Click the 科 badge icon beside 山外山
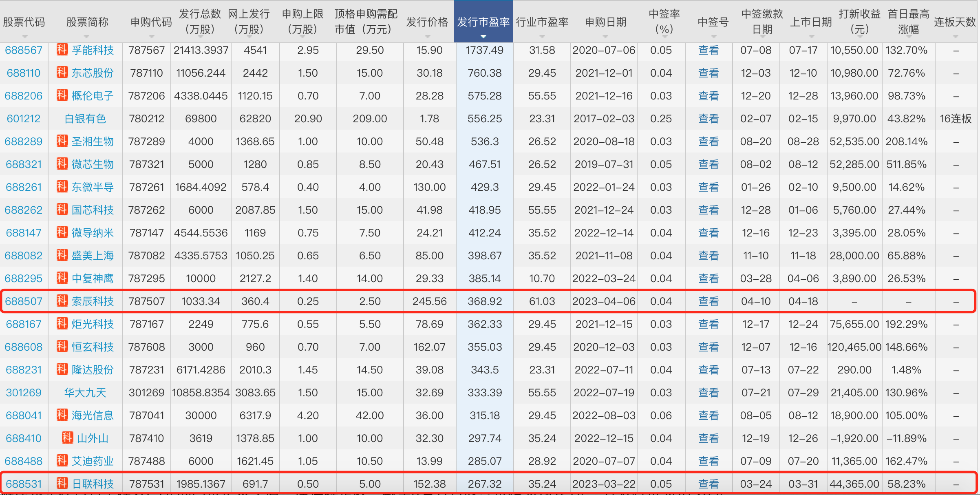Screen dimensions: 980x495 click(x=67, y=438)
